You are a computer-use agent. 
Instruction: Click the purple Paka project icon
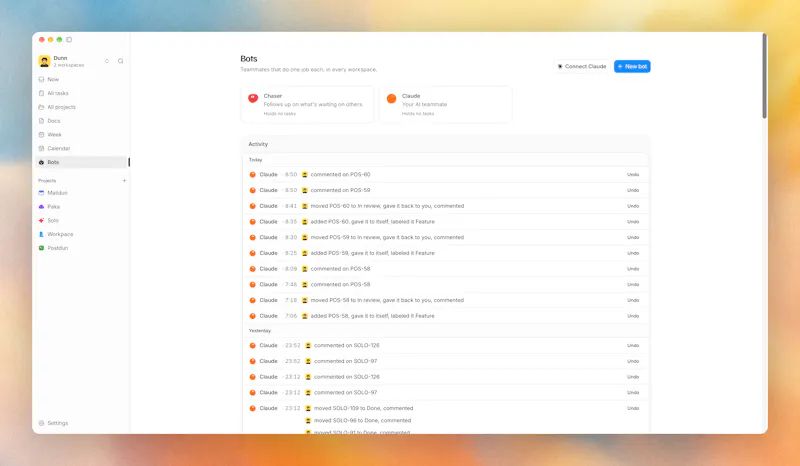click(41, 206)
